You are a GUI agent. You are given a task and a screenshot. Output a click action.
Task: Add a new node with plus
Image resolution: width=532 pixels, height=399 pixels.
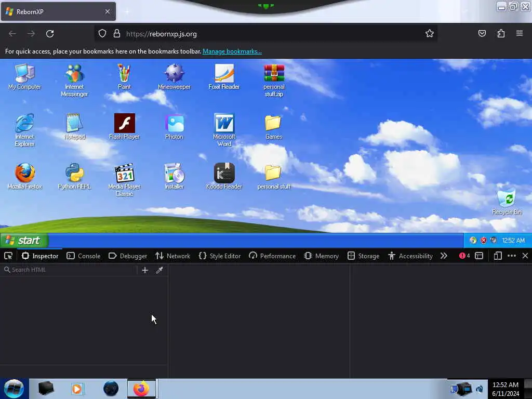point(145,270)
